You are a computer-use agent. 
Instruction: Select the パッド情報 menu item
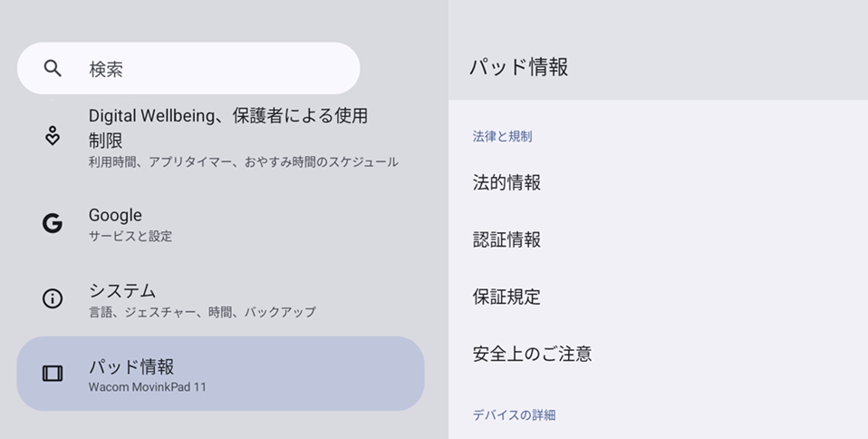[220, 374]
